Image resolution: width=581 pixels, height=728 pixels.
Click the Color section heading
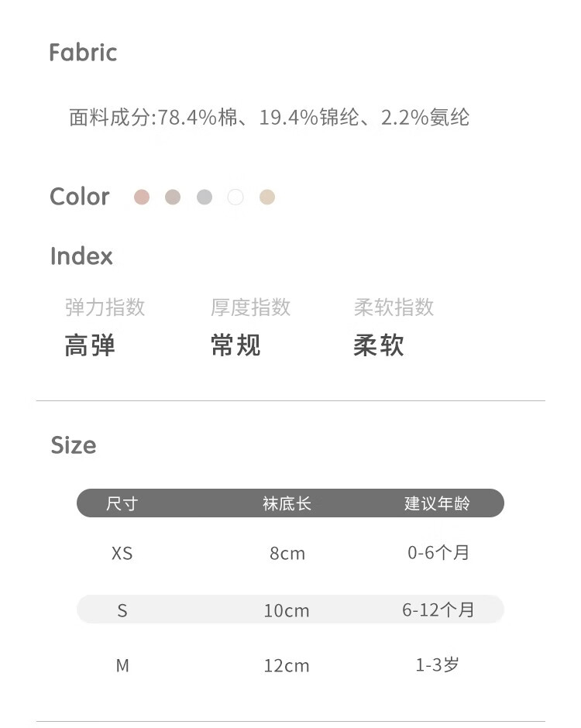(x=80, y=197)
